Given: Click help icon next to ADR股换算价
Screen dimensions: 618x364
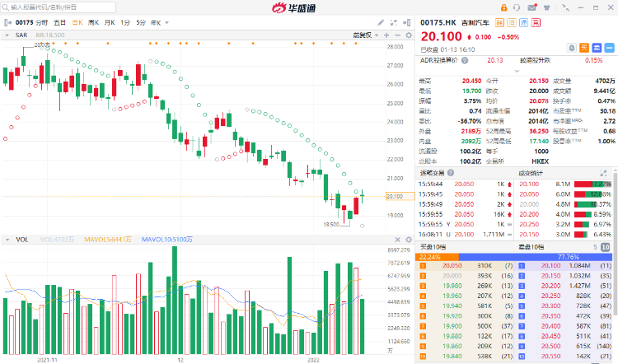Looking at the screenshot, I should click(x=465, y=60).
